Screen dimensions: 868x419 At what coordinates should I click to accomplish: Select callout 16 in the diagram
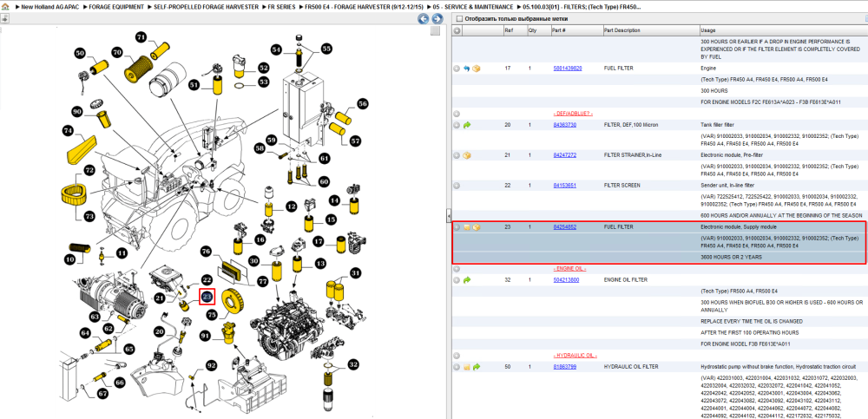260,239
